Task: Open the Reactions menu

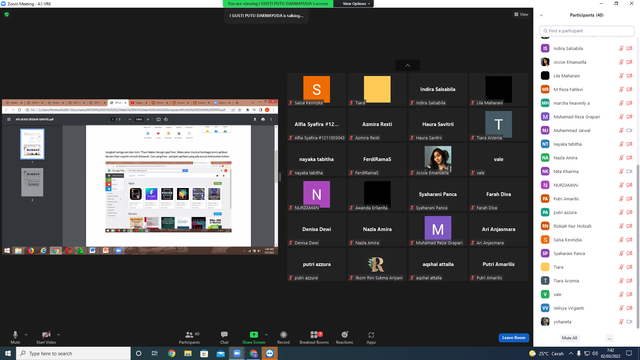Action: tap(344, 337)
